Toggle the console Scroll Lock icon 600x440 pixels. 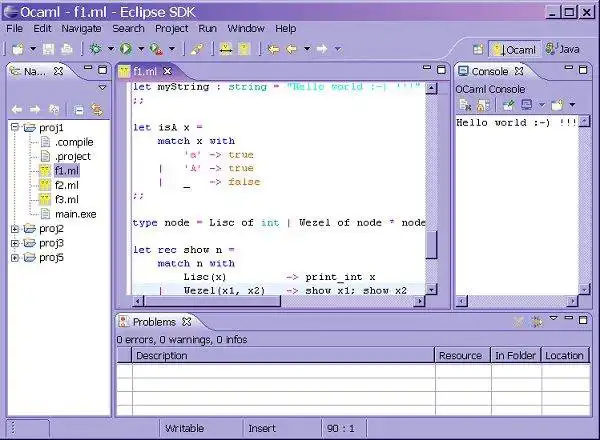click(483, 105)
